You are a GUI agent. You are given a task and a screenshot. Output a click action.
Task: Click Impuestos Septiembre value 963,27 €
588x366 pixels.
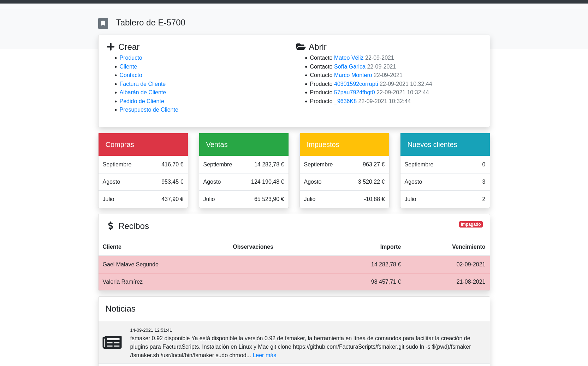click(x=374, y=164)
